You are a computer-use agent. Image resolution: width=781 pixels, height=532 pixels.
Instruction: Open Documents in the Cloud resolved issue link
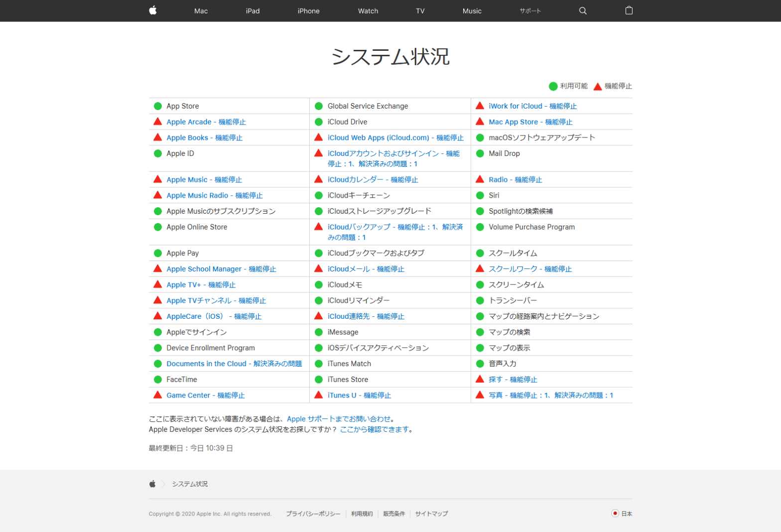pyautogui.click(x=234, y=364)
